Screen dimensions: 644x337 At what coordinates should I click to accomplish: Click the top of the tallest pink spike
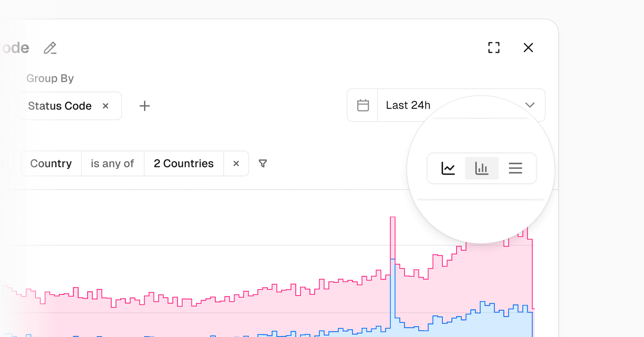392,218
